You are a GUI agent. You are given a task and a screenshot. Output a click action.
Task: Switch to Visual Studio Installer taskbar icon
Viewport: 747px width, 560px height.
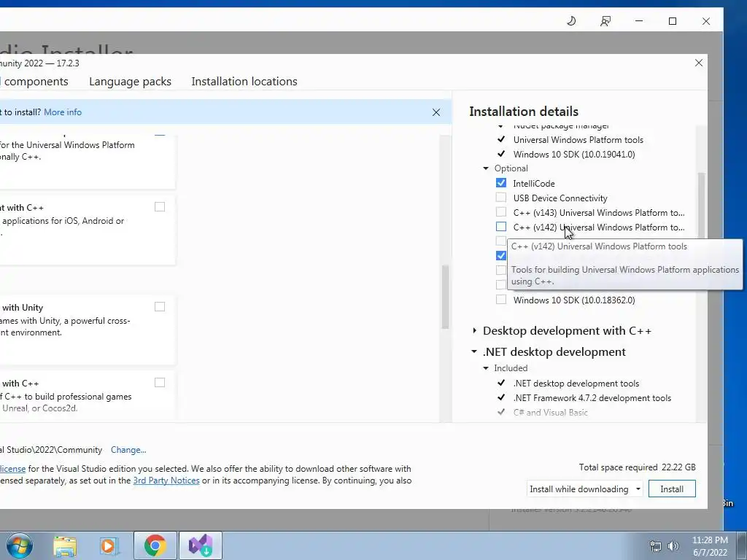[200, 545]
